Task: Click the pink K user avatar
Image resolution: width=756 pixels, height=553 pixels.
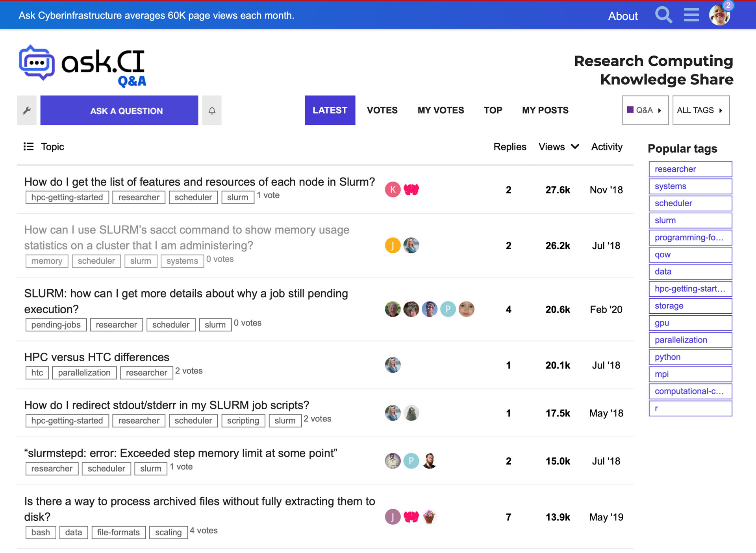Action: pos(393,190)
